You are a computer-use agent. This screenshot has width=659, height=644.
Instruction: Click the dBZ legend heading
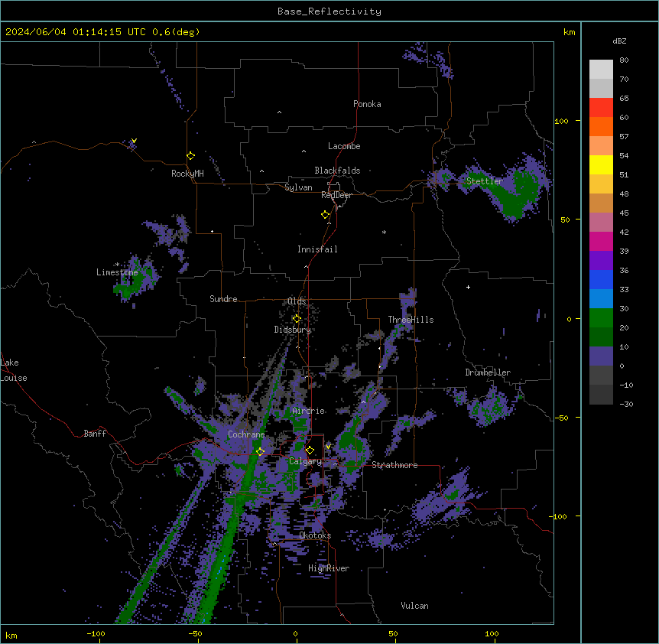click(x=619, y=41)
